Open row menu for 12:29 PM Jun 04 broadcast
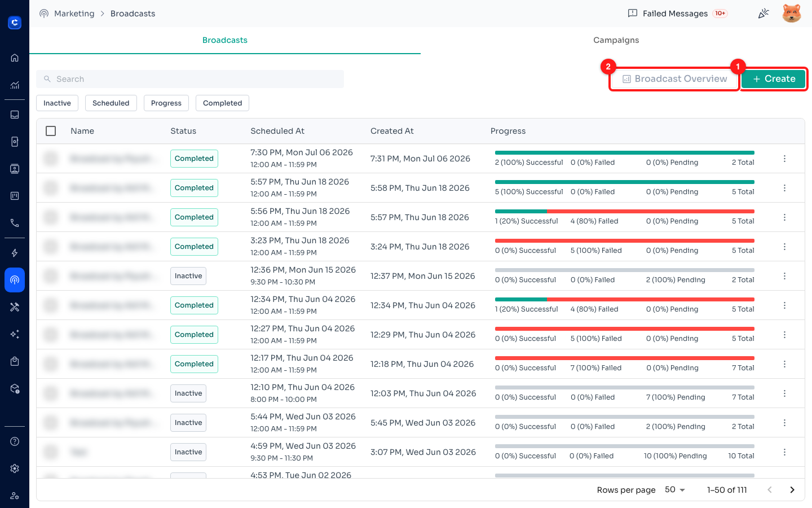The height and width of the screenshot is (508, 812). tap(784, 335)
